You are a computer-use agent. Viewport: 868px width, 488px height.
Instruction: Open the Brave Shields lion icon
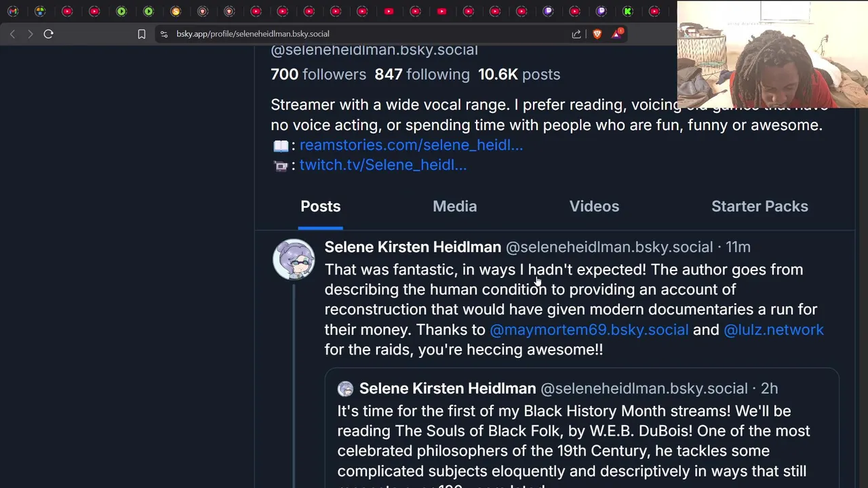pos(597,34)
